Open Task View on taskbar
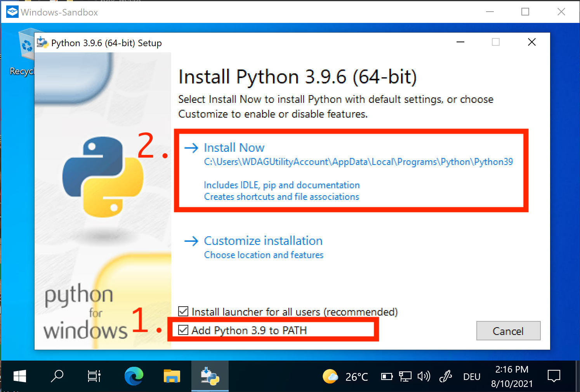Viewport: 580px width, 392px height. click(x=94, y=376)
